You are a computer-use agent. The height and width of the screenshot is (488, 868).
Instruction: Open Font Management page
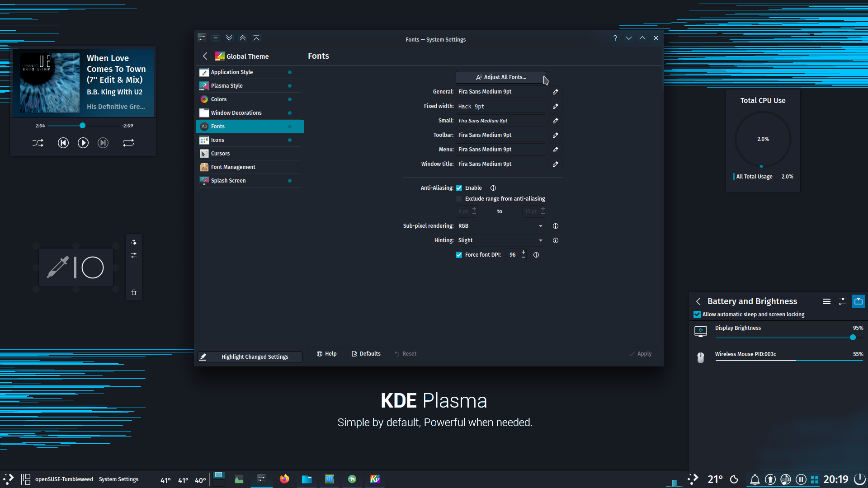pos(250,167)
